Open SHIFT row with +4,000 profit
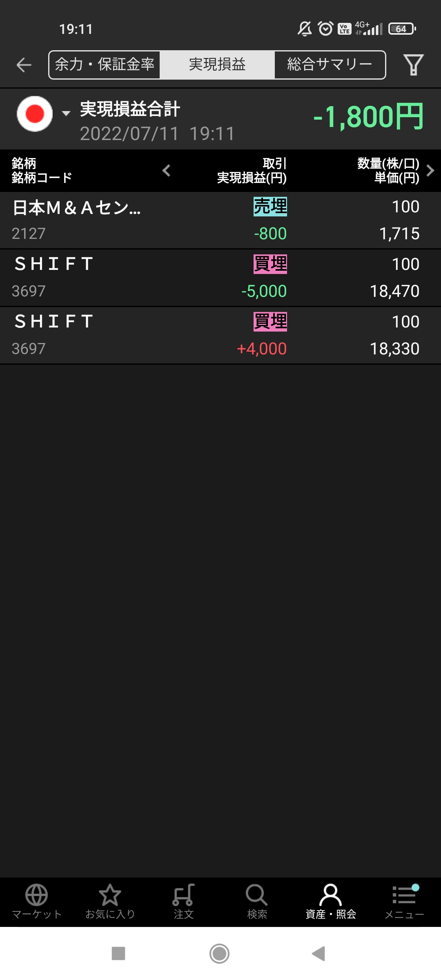 click(220, 335)
